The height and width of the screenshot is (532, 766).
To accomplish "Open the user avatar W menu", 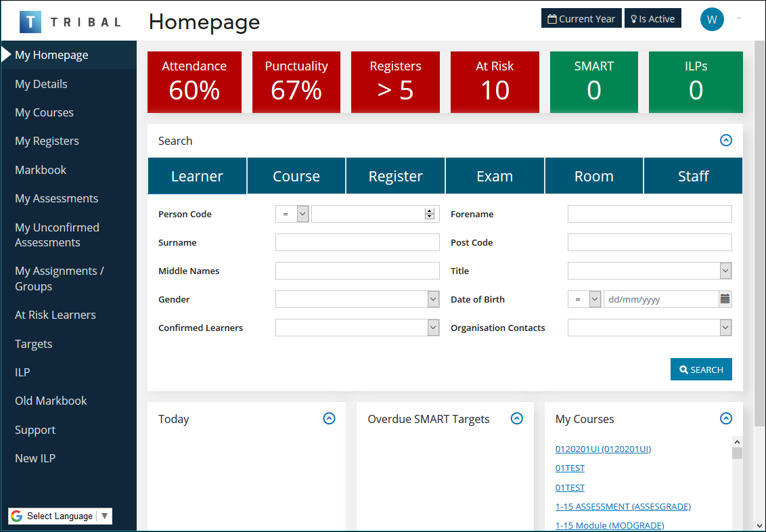I will point(712,19).
